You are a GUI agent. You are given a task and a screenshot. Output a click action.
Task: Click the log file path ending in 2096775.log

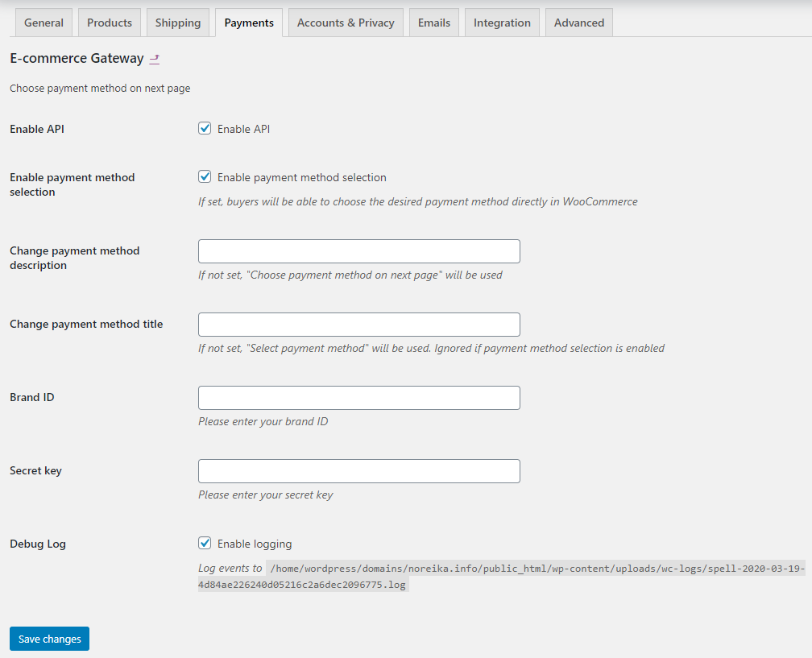(x=501, y=576)
